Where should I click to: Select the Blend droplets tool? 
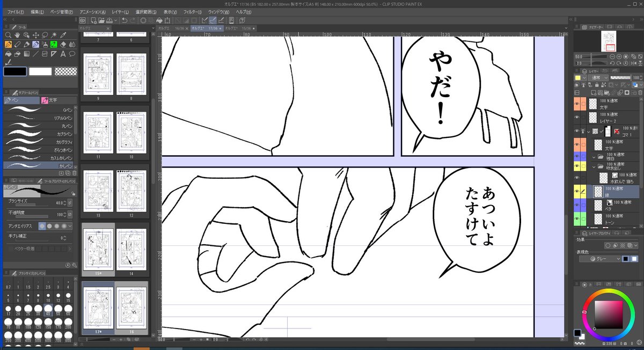point(72,45)
